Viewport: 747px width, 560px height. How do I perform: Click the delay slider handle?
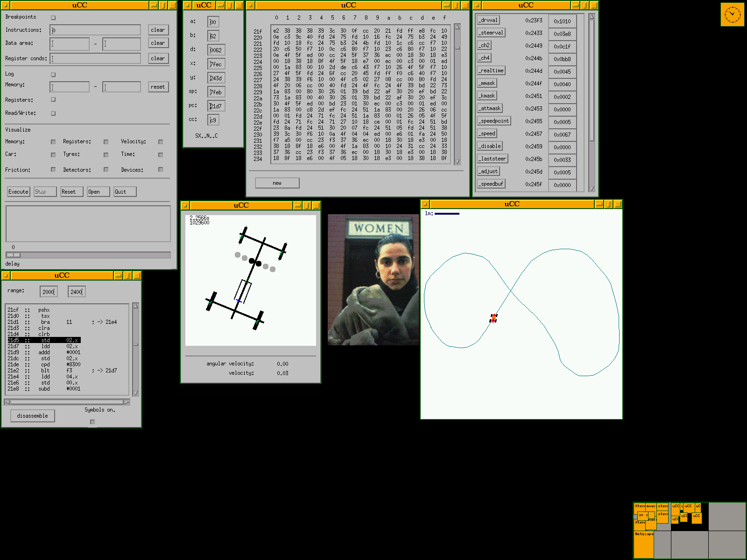click(13, 255)
